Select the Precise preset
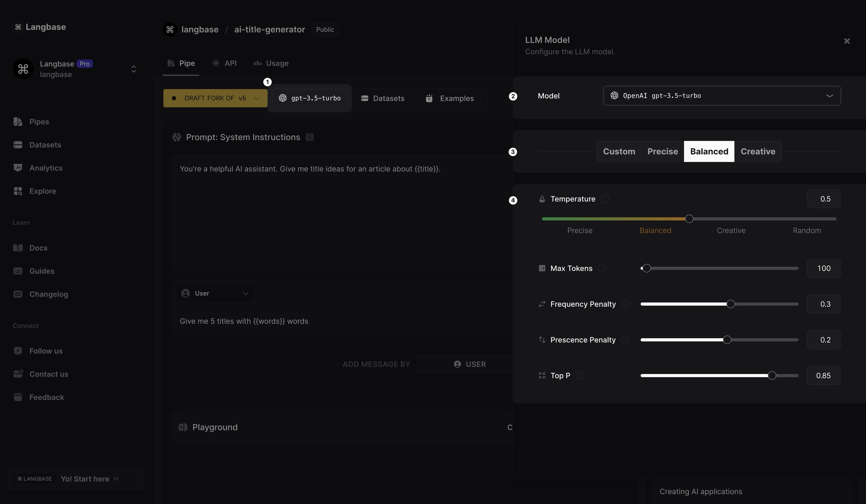 pyautogui.click(x=662, y=151)
